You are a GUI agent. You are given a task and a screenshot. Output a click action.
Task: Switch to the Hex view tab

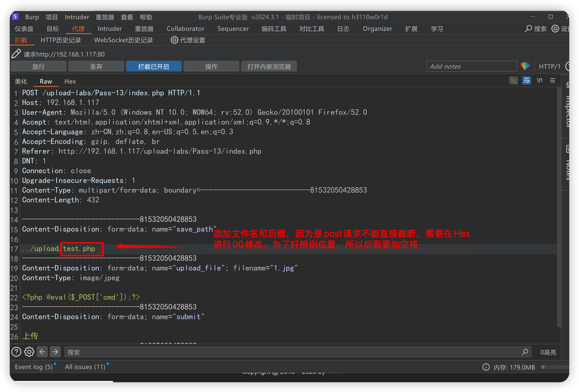point(70,81)
